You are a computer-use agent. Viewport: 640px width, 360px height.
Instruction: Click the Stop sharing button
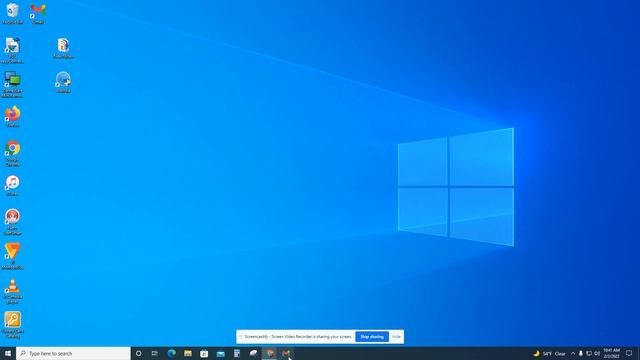pyautogui.click(x=372, y=337)
